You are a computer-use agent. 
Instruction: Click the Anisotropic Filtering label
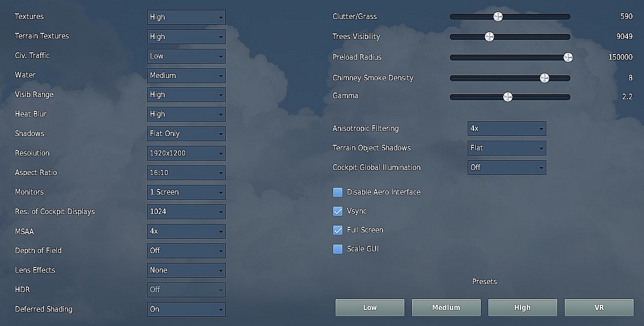(x=365, y=129)
